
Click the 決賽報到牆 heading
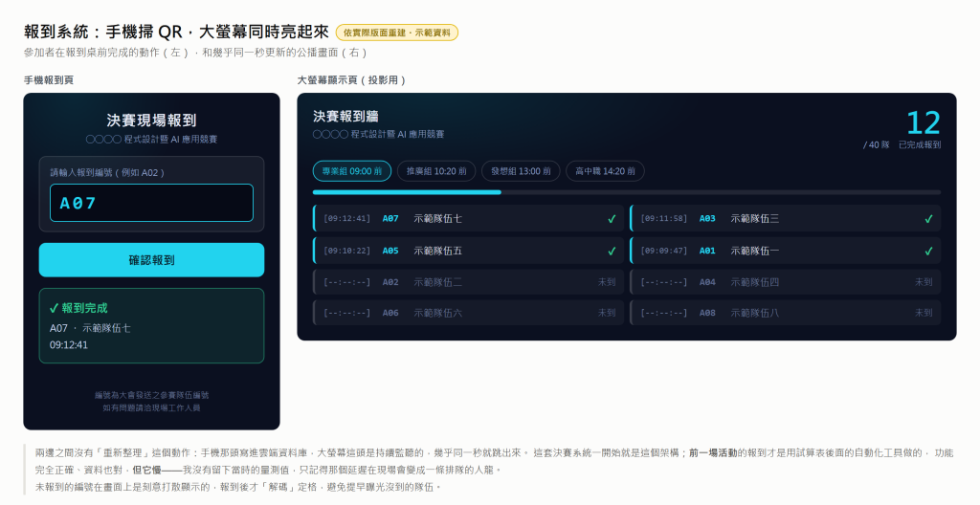click(345, 117)
